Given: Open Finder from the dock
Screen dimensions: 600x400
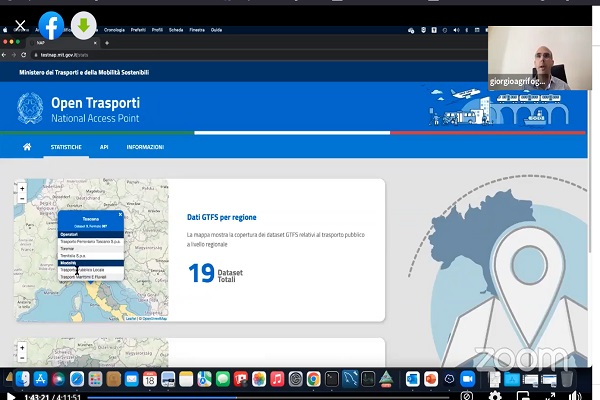Looking at the screenshot, I should [23, 379].
